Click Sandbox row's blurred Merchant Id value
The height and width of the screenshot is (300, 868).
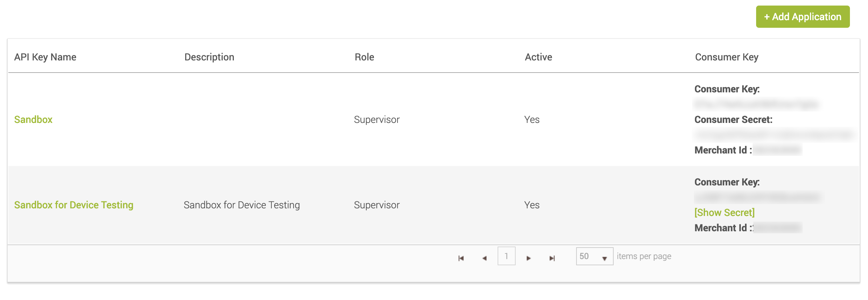[778, 150]
